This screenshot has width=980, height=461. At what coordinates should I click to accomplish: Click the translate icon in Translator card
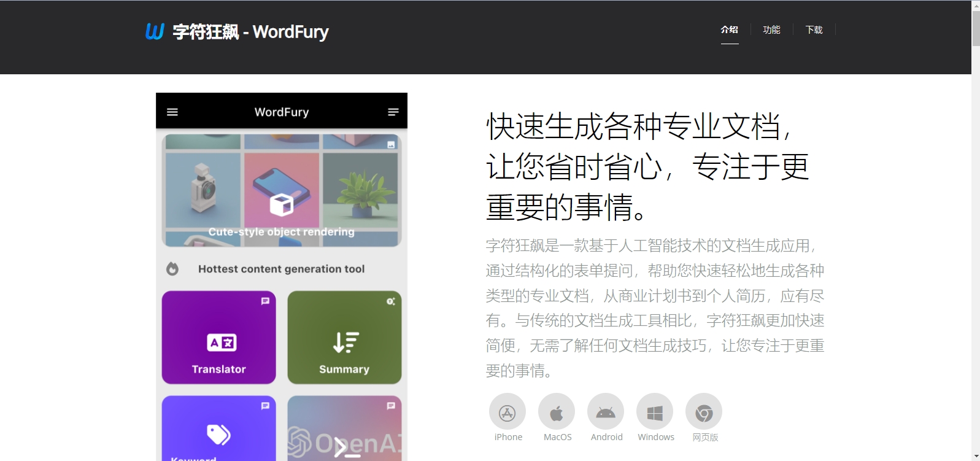[222, 343]
